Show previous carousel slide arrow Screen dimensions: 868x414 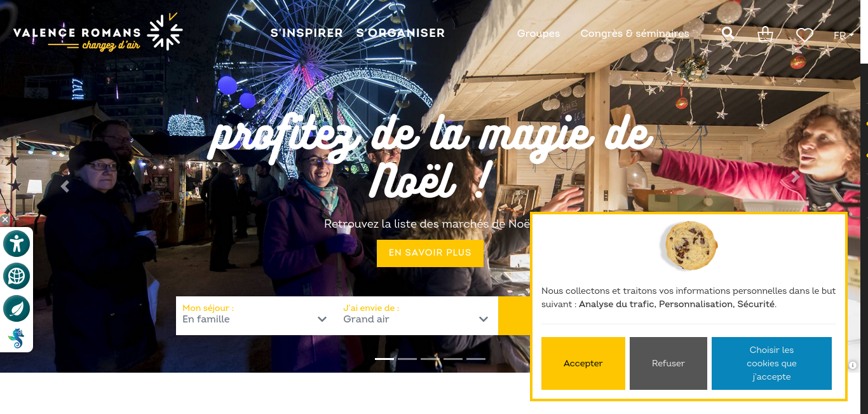(64, 186)
